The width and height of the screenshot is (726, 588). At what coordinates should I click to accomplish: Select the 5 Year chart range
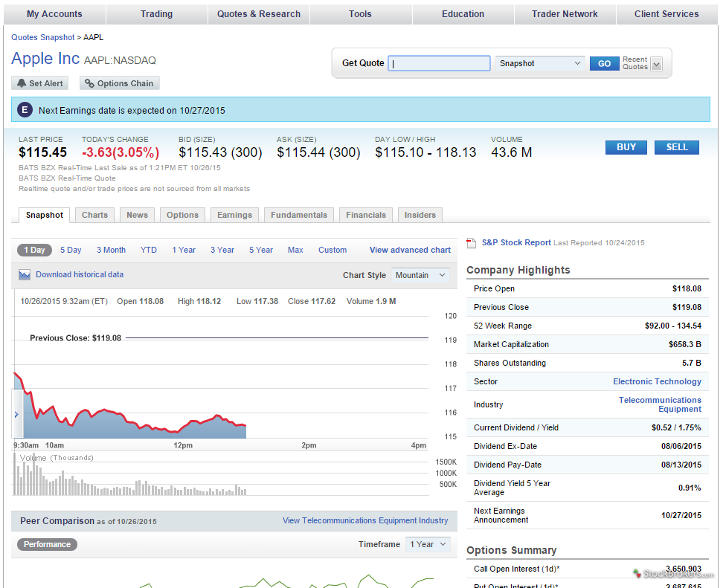click(x=261, y=250)
